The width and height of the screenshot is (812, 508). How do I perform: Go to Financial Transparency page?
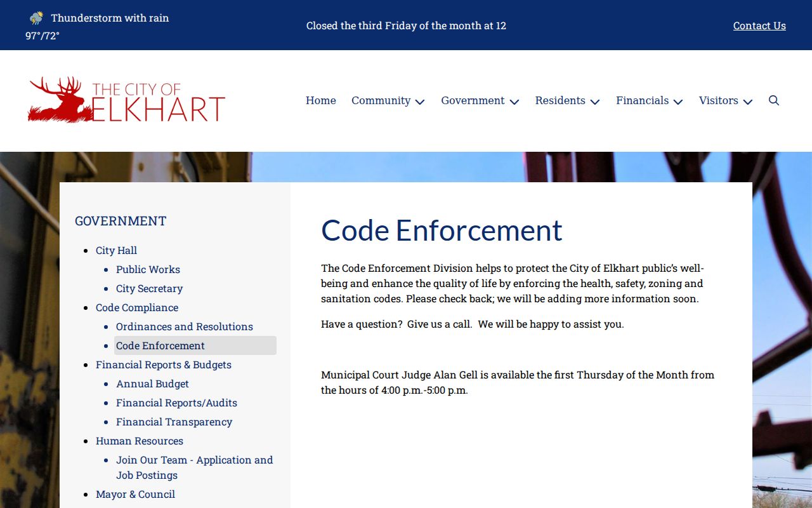[174, 422]
